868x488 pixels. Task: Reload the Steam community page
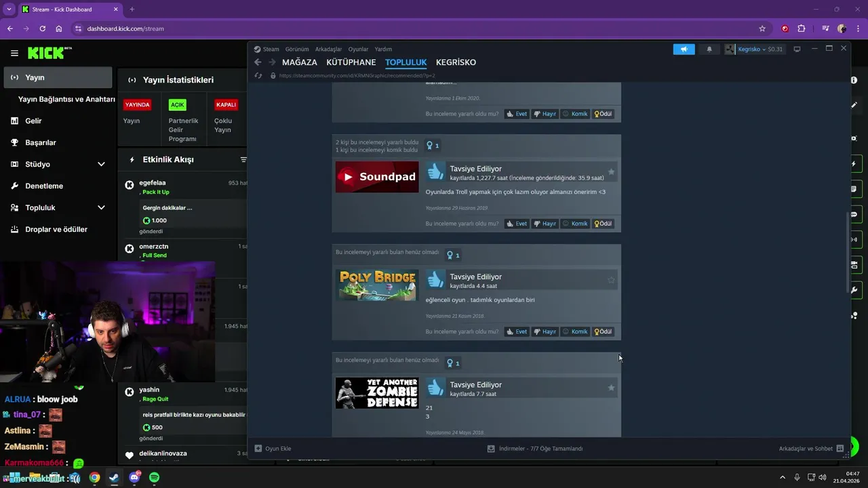(x=258, y=75)
